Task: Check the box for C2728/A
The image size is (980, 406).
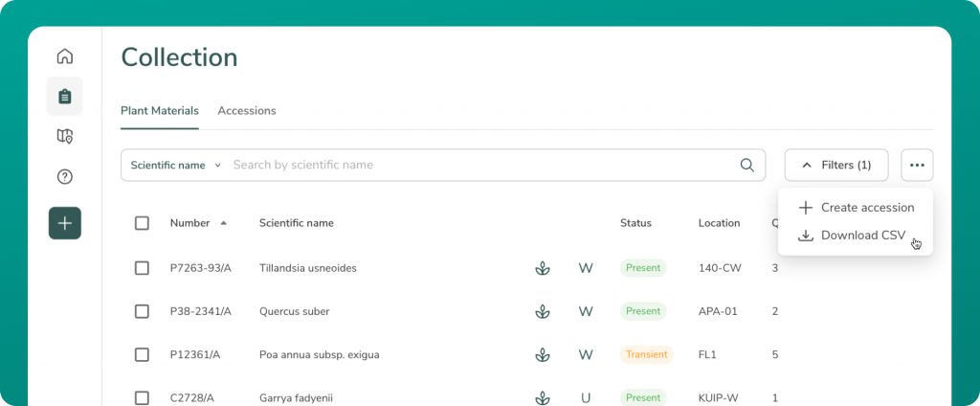Action: (142, 398)
